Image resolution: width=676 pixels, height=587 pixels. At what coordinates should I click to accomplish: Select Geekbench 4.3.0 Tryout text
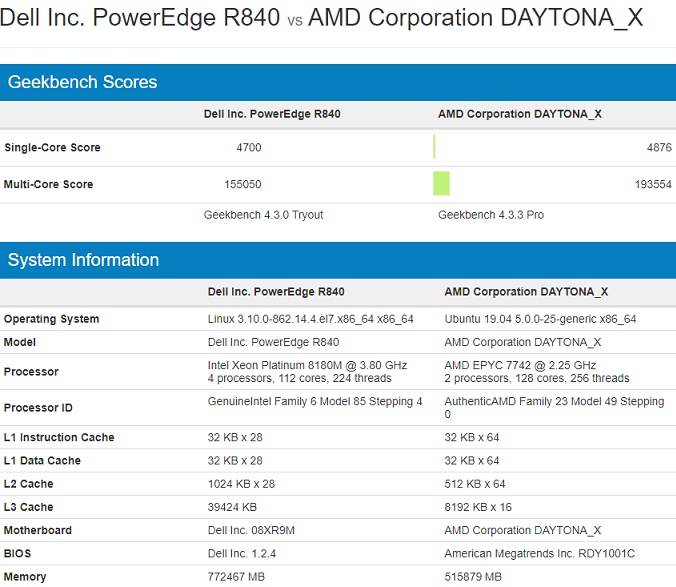263,215
